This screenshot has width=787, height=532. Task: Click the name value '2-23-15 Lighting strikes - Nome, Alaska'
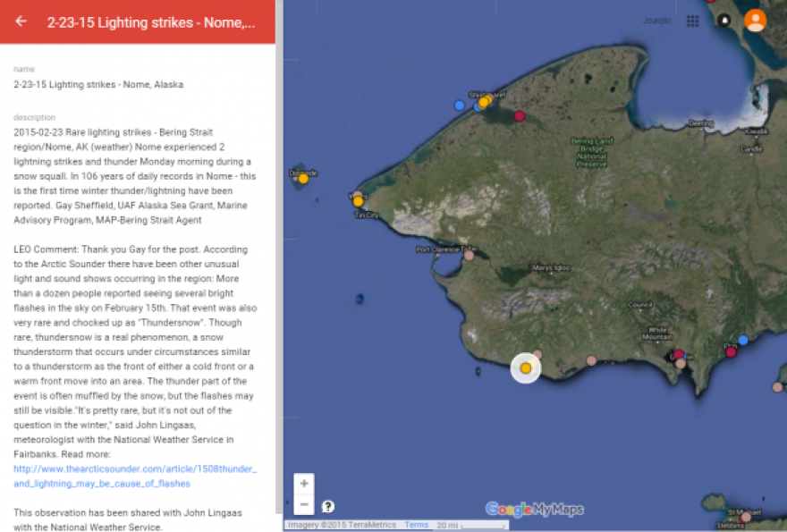[98, 84]
